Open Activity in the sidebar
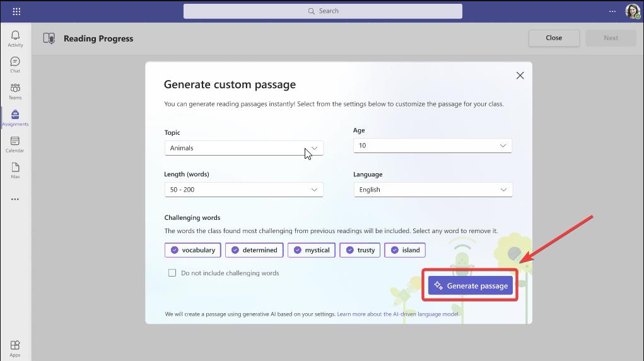The height and width of the screenshot is (361, 644). click(x=15, y=39)
